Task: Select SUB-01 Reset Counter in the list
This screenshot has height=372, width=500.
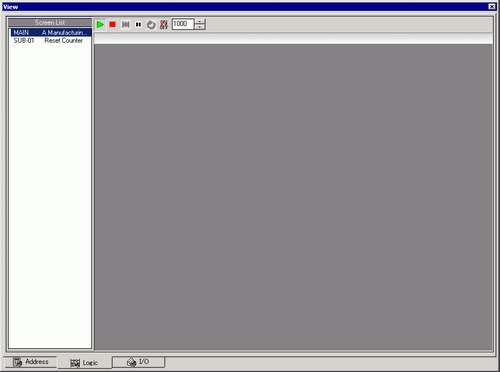Action: 50,41
